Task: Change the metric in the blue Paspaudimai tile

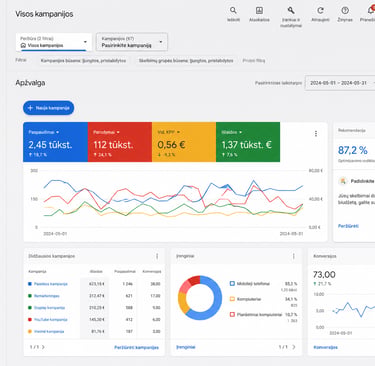Action: tap(44, 132)
